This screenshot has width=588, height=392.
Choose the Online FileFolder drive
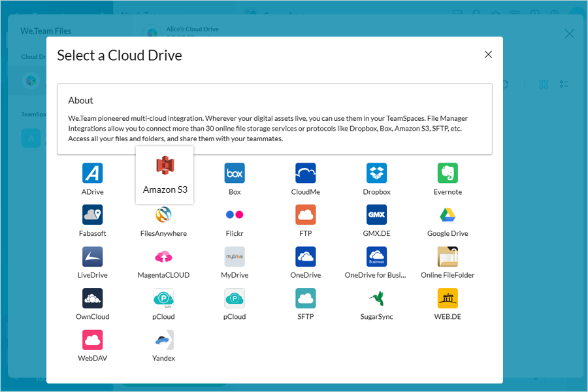[x=448, y=257]
